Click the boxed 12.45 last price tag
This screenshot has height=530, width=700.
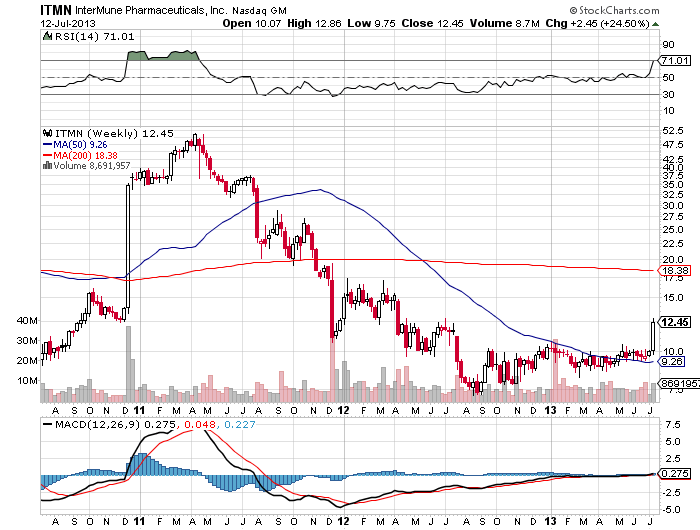[675, 322]
